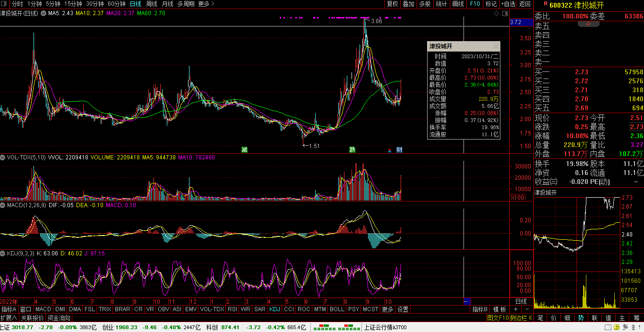Click the 复权 button

(392, 4)
